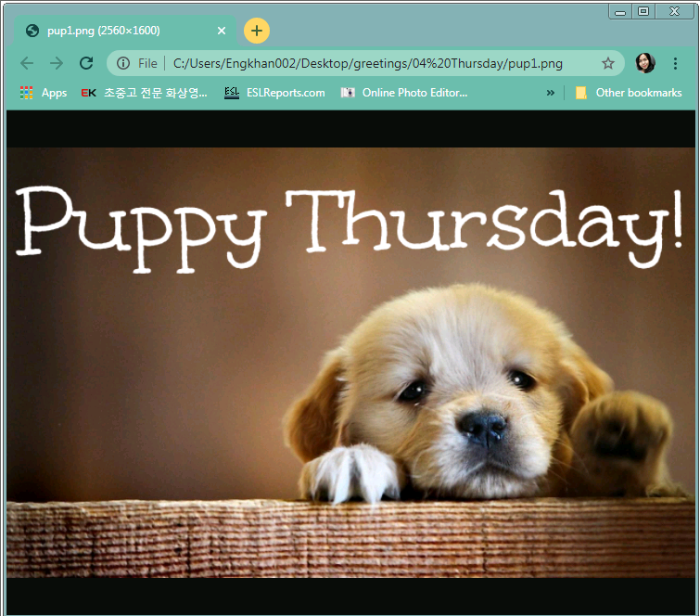Open a new tab with plus button
Screen dimensions: 700x616
point(257,31)
